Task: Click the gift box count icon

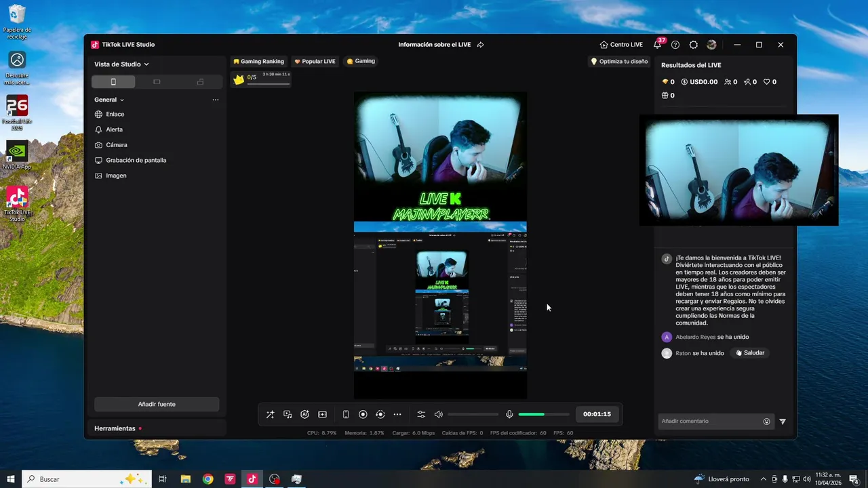Action: pos(668,96)
